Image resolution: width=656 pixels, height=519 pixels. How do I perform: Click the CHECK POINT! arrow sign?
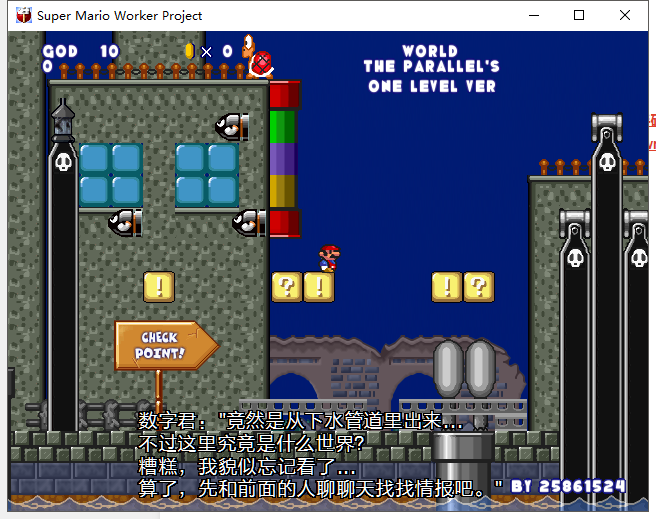coord(166,345)
